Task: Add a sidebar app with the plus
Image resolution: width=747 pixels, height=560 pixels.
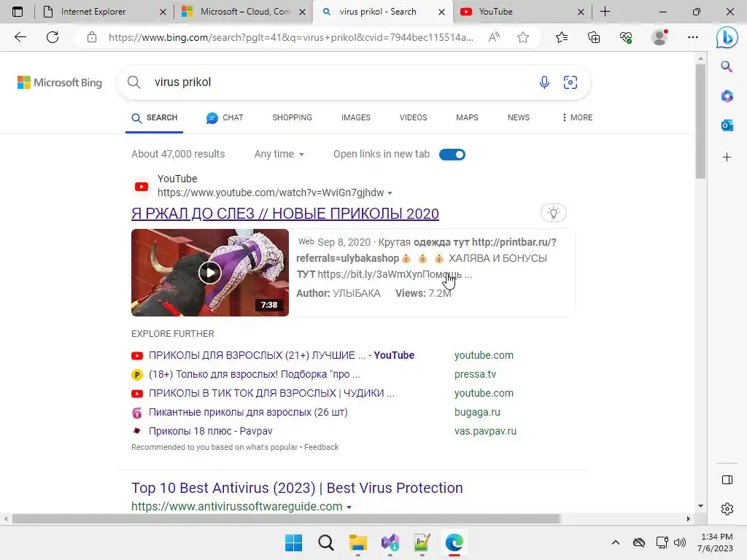Action: [x=727, y=157]
